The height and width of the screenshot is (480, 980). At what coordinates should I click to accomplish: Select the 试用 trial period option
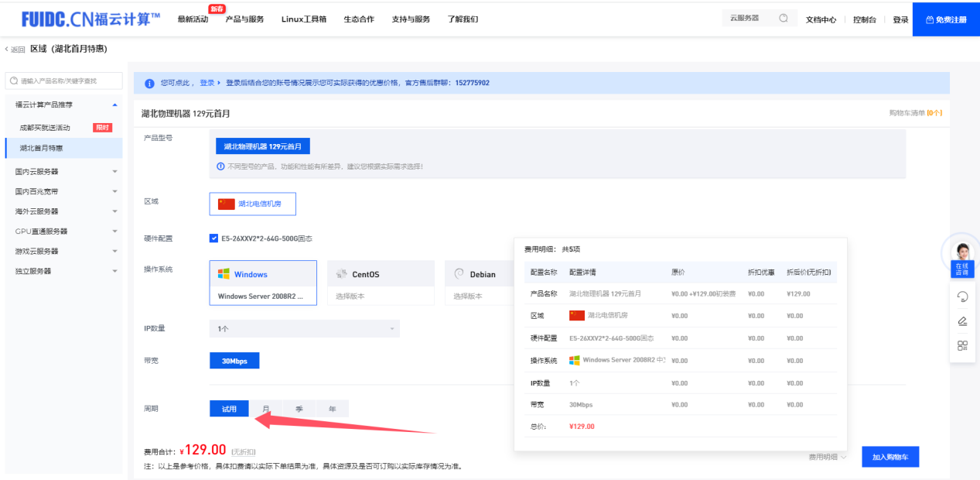[229, 409]
